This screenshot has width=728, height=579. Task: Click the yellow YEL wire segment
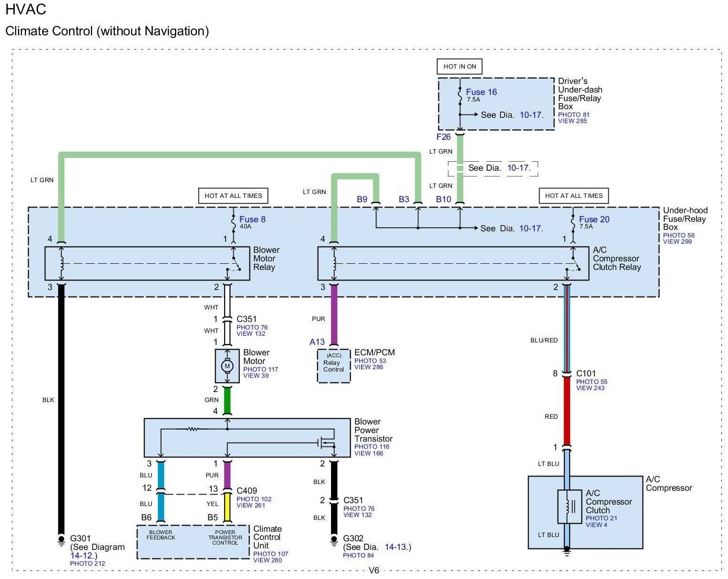[227, 507]
